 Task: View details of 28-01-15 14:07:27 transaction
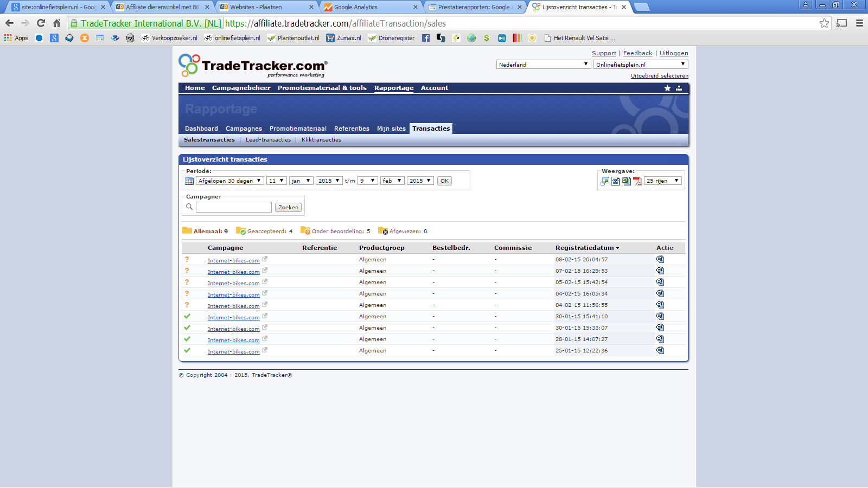pos(660,339)
